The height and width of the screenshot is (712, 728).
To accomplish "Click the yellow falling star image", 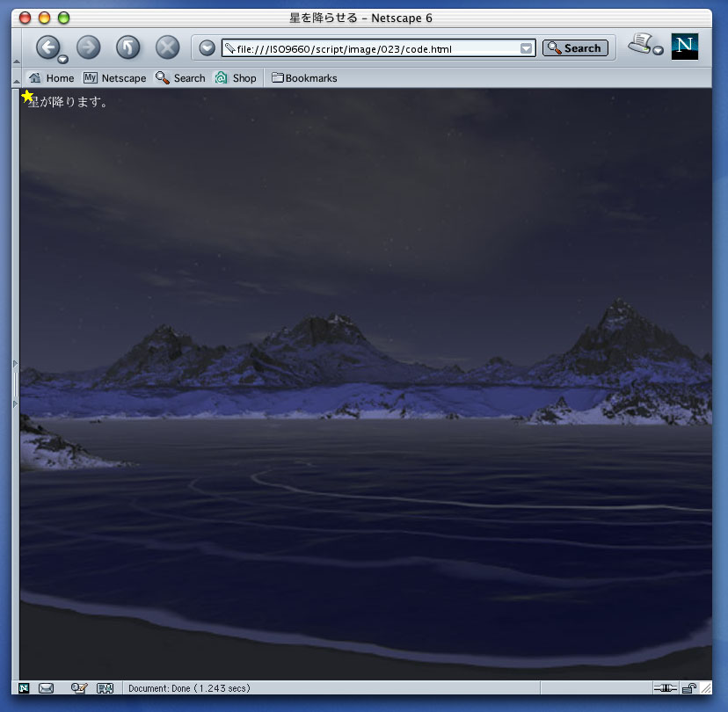I will coord(27,96).
